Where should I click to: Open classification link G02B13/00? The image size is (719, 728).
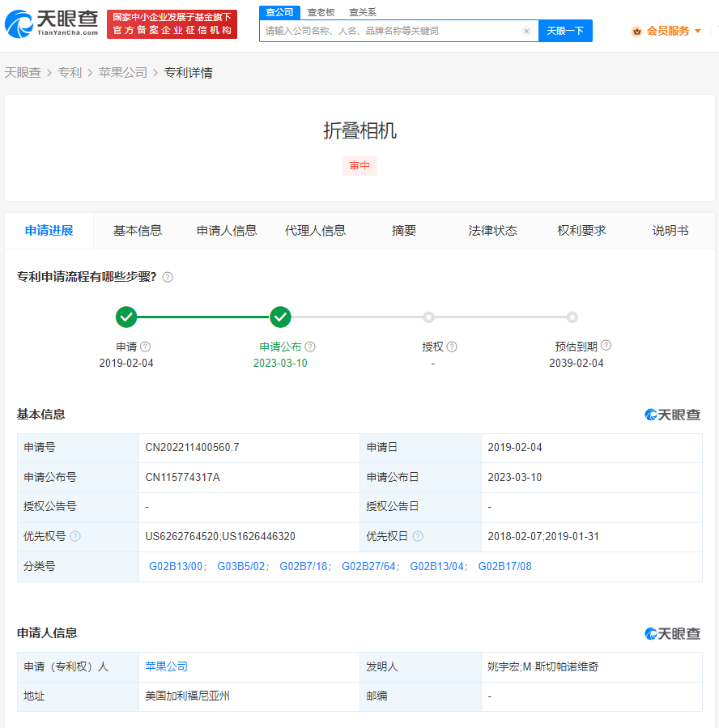coord(176,566)
